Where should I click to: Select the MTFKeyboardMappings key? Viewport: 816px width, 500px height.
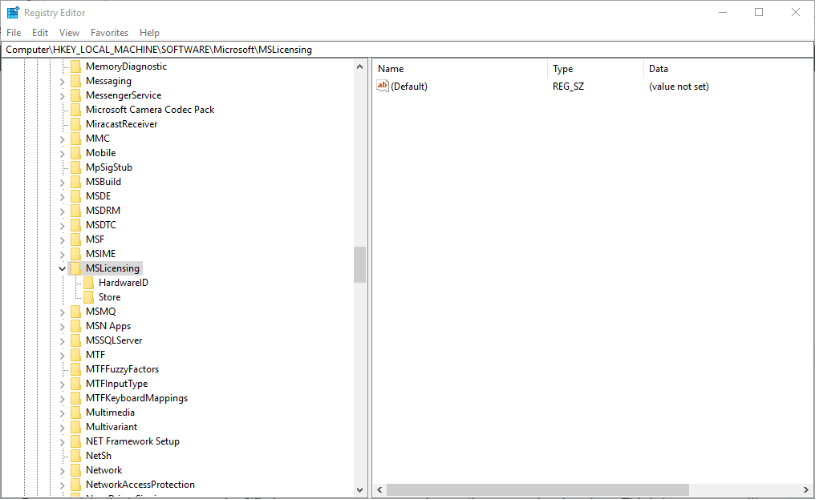[136, 398]
